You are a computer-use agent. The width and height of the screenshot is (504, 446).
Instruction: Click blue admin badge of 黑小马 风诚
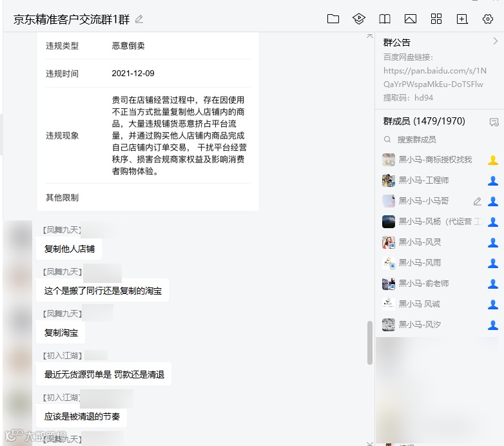pos(493,304)
